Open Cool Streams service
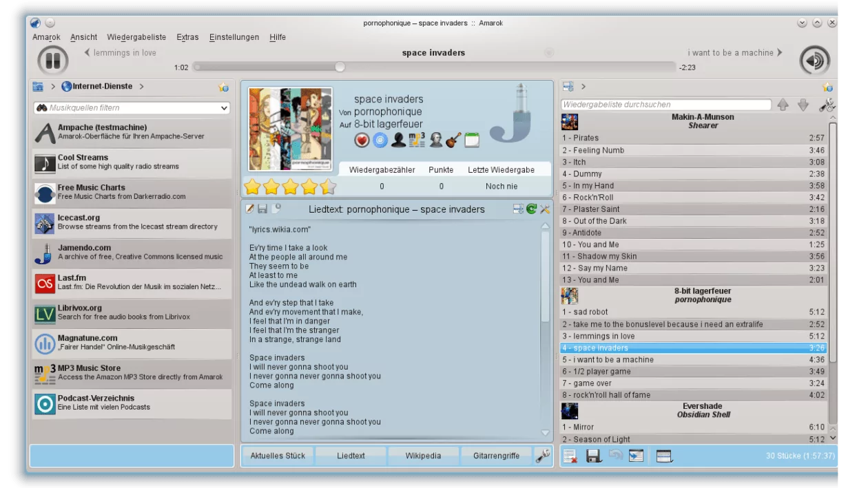This screenshot has height=488, width=868. click(x=132, y=162)
